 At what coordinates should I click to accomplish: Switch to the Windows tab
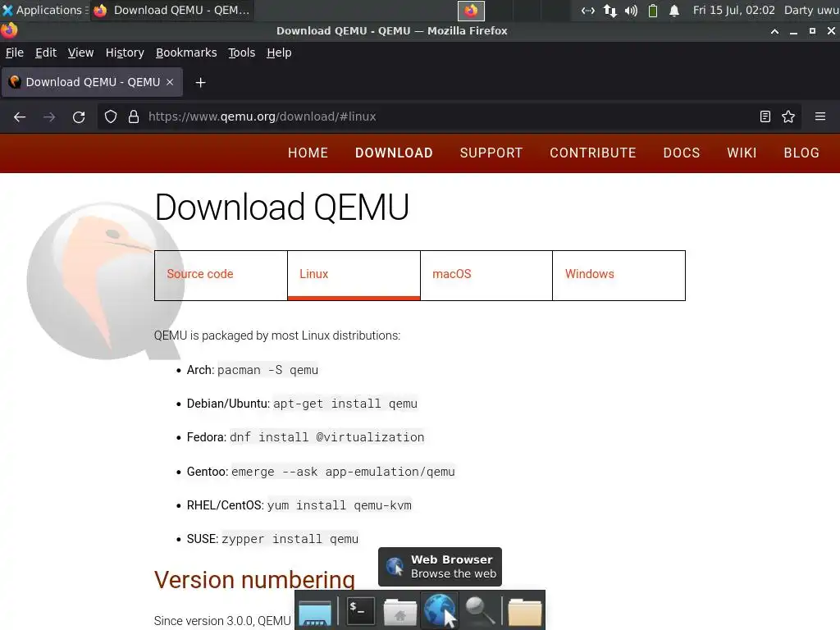619,276
